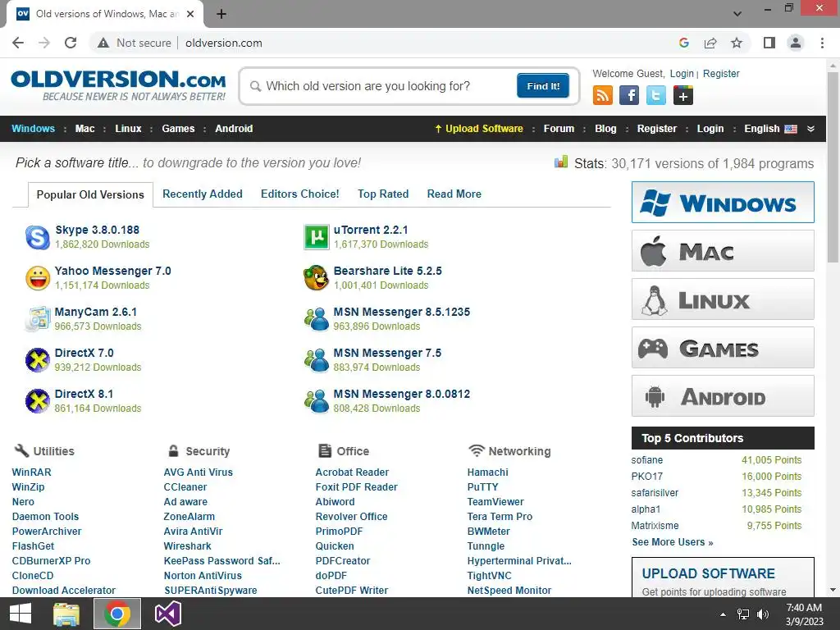Open the Facebook icon link
Screen dimensions: 840x630
(x=629, y=95)
